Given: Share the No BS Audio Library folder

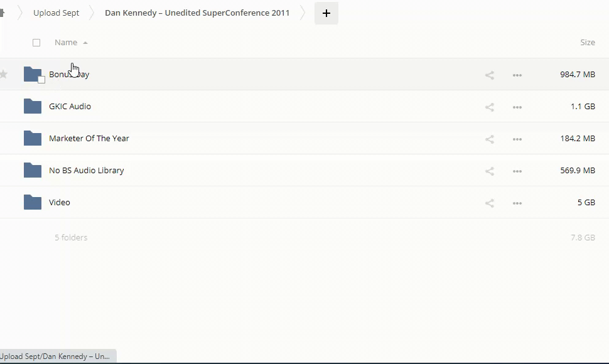Looking at the screenshot, I should pyautogui.click(x=490, y=171).
